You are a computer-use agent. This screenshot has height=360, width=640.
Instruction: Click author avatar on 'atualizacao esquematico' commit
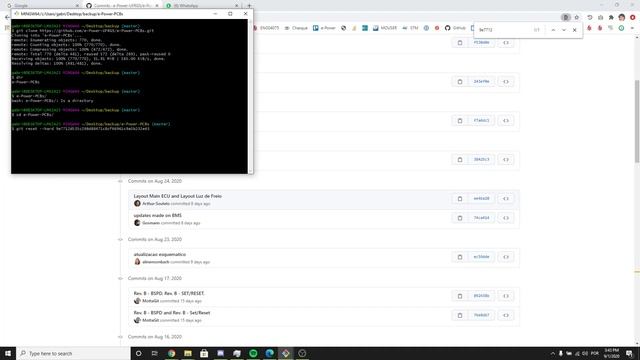click(137, 262)
